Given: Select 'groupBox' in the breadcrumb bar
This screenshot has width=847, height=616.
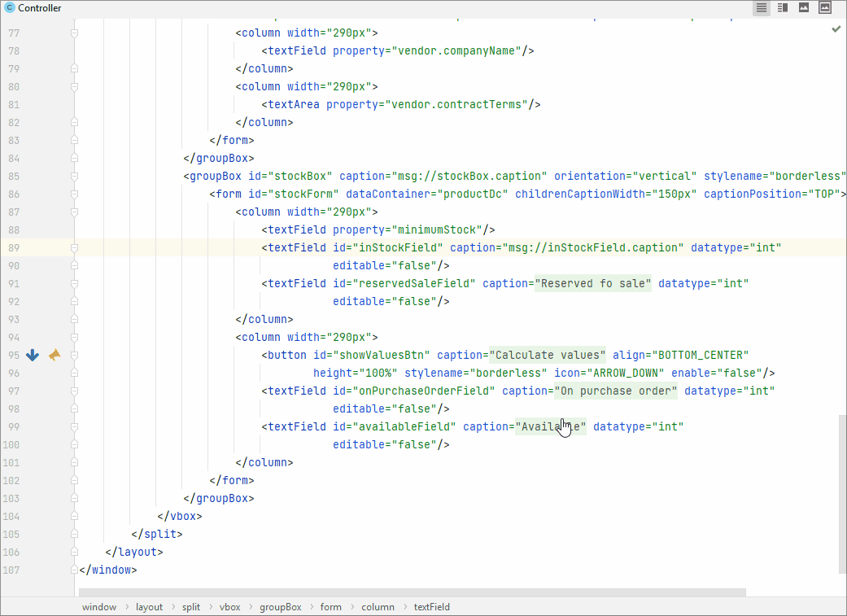Looking at the screenshot, I should 281,607.
